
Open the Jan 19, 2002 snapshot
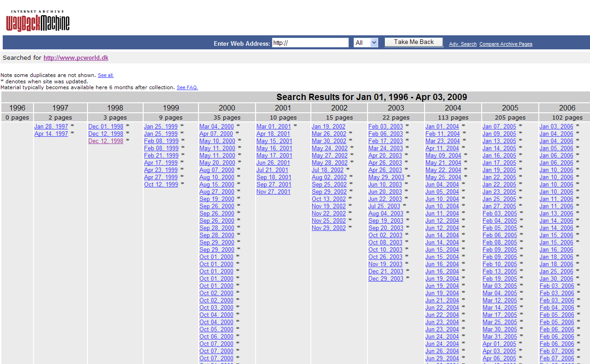point(329,126)
